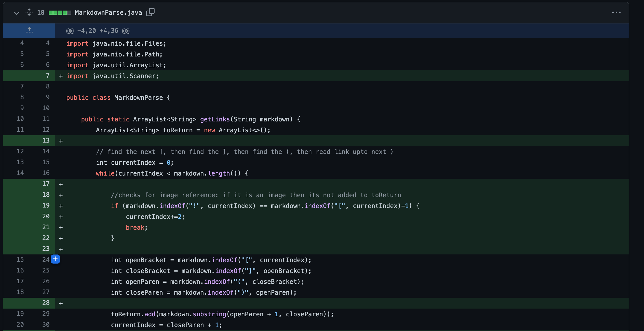Select old line number 15
The image size is (644, 331).
click(x=20, y=260)
